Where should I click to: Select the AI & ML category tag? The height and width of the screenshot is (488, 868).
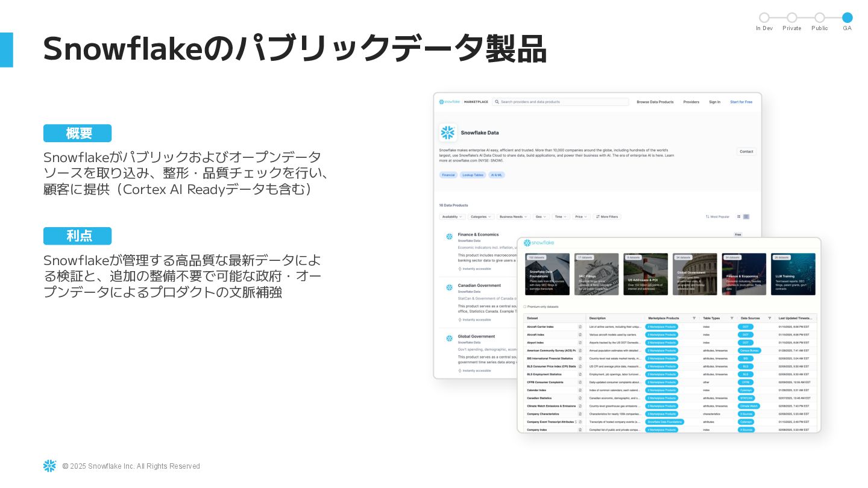(497, 175)
